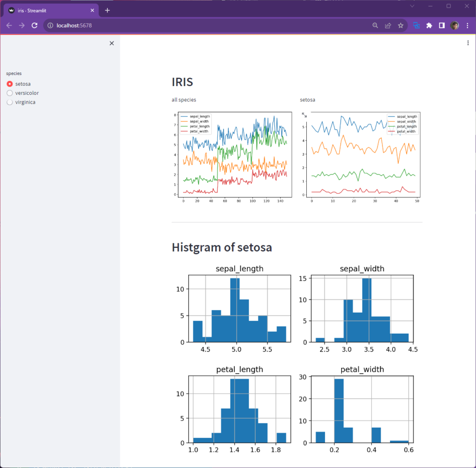
Task: Bookmark this tab with the star
Action: 401,26
